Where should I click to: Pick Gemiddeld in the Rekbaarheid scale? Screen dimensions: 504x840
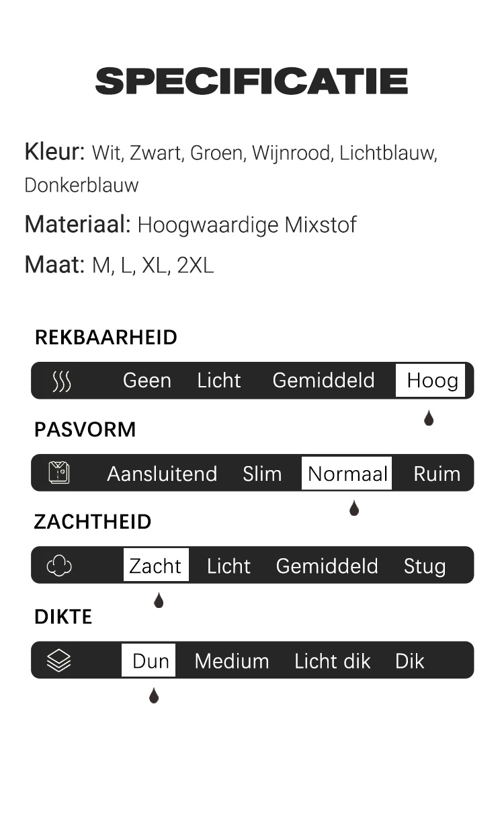coord(323,381)
